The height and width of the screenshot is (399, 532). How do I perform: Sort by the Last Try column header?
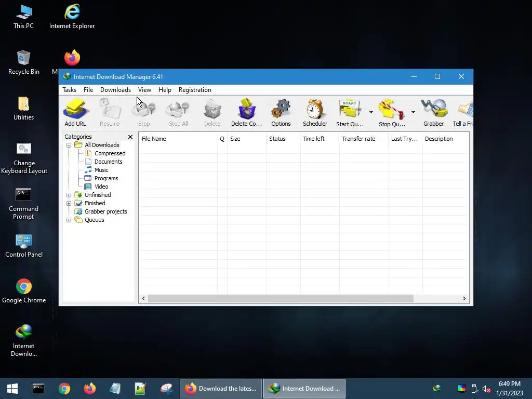pos(405,139)
